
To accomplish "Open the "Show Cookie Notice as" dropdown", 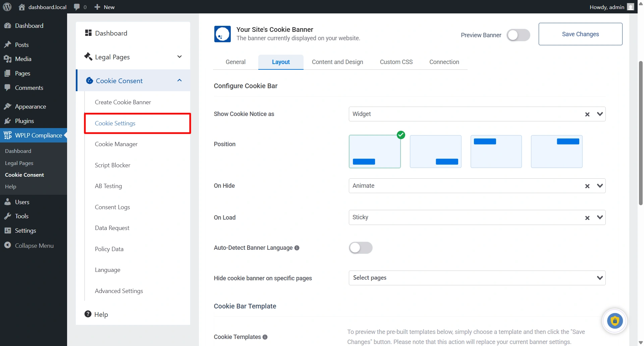I will (x=600, y=114).
